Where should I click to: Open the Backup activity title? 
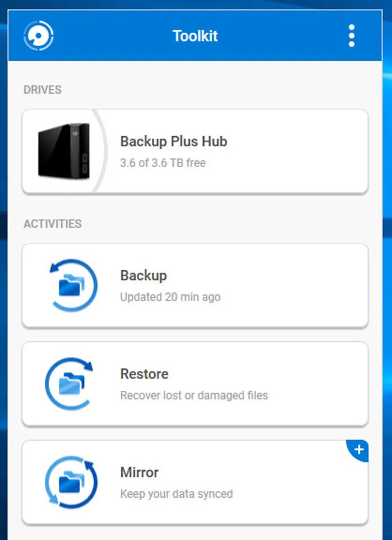point(143,275)
